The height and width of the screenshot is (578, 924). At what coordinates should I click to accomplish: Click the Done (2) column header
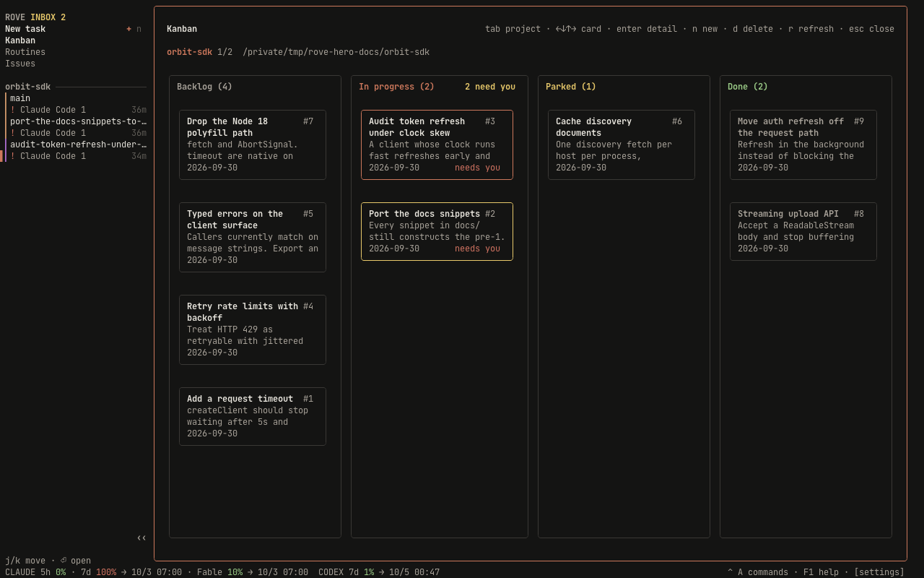click(748, 87)
